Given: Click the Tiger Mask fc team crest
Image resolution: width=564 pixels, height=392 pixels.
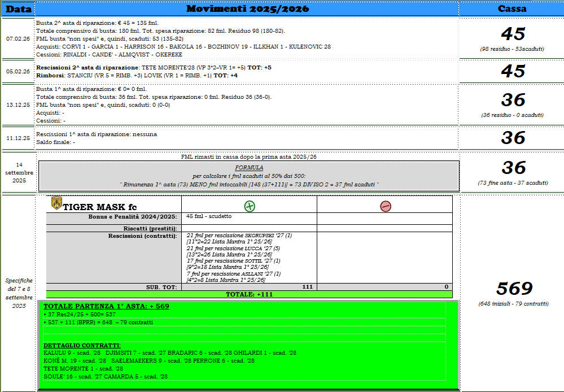Looking at the screenshot, I should (x=56, y=203).
